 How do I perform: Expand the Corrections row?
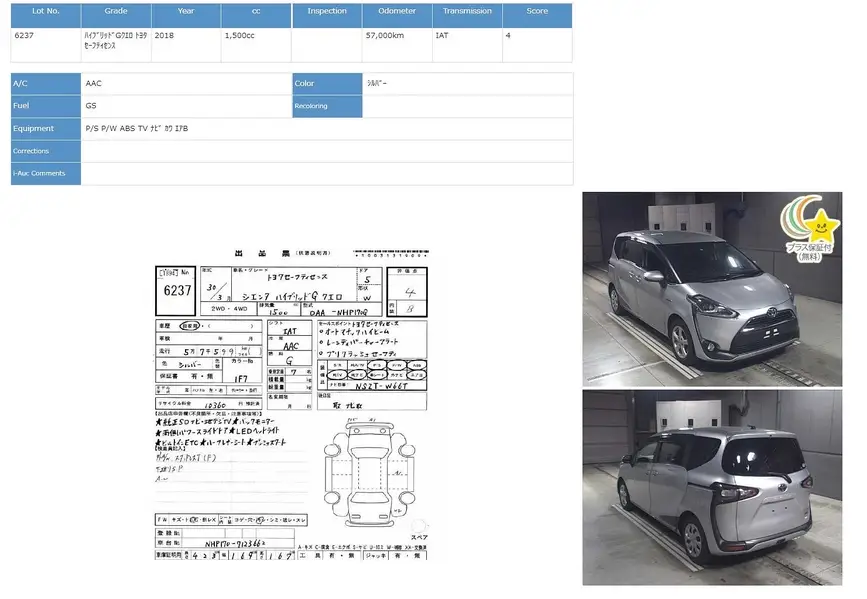tap(44, 151)
